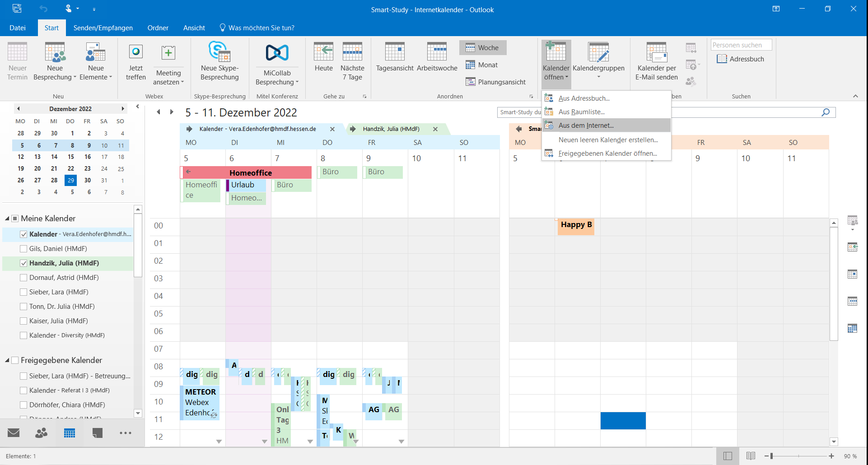The height and width of the screenshot is (465, 868).
Task: Open Neue Skype-Besprechung
Action: pyautogui.click(x=219, y=61)
